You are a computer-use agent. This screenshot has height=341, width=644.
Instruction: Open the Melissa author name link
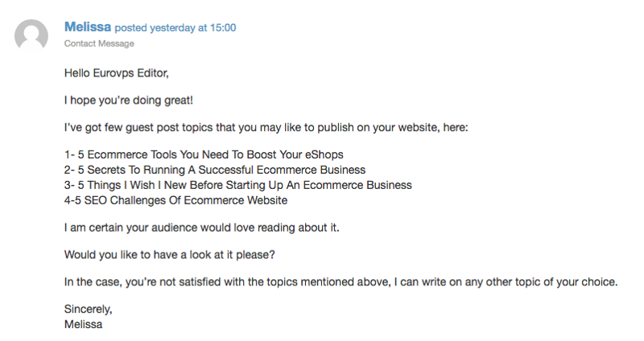coord(88,27)
